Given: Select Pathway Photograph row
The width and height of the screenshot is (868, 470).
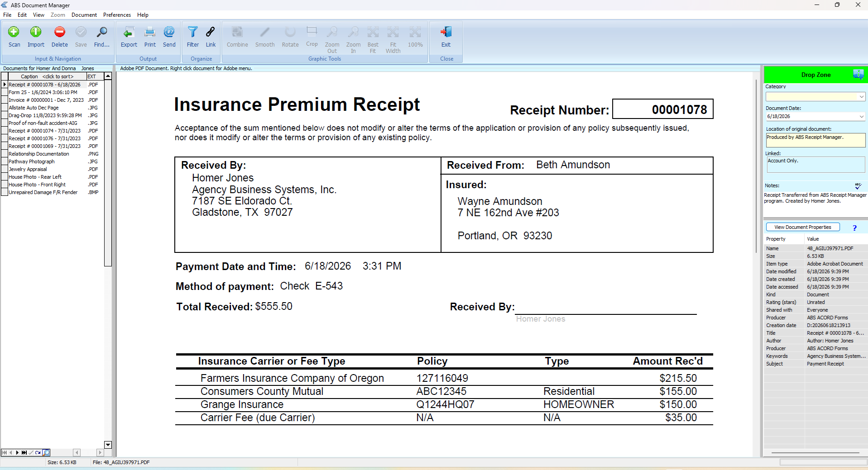Looking at the screenshot, I should click(x=53, y=161).
